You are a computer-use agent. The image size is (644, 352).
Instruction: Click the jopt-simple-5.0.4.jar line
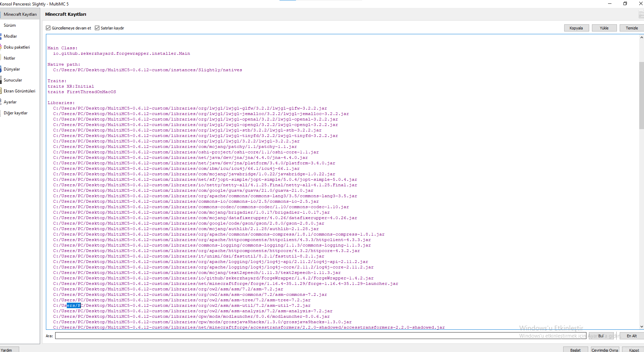[x=205, y=179]
